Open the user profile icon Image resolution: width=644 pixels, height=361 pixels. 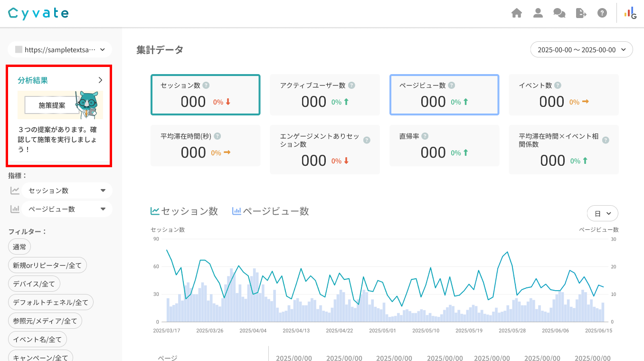pyautogui.click(x=538, y=13)
